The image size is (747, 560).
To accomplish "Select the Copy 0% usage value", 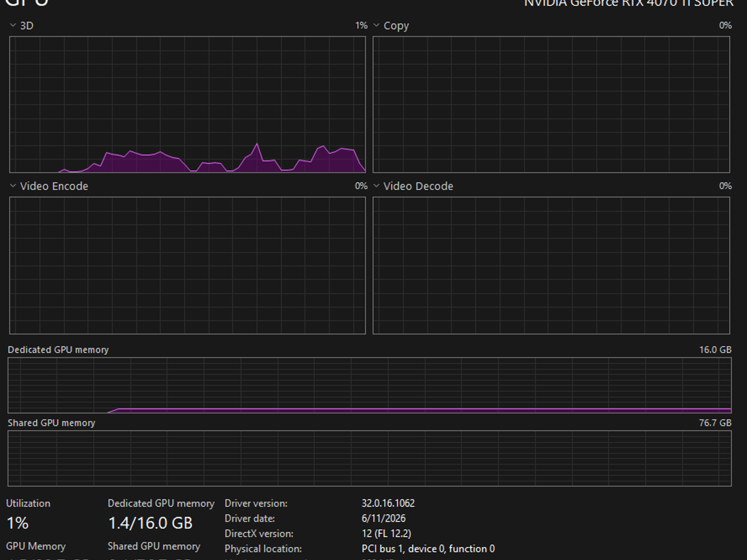I will [x=725, y=26].
